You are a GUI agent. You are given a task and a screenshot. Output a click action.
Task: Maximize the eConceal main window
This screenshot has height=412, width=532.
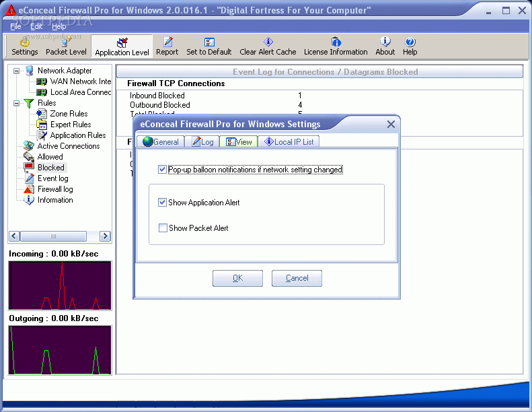506,11
